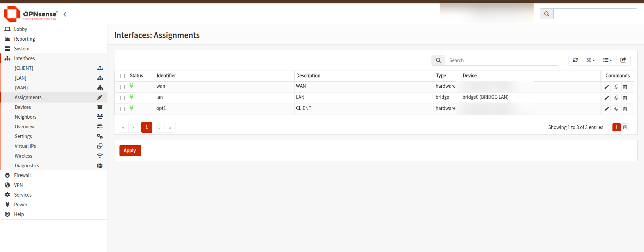
Task: Delete the opt1 CLIENT row
Action: tap(625, 109)
